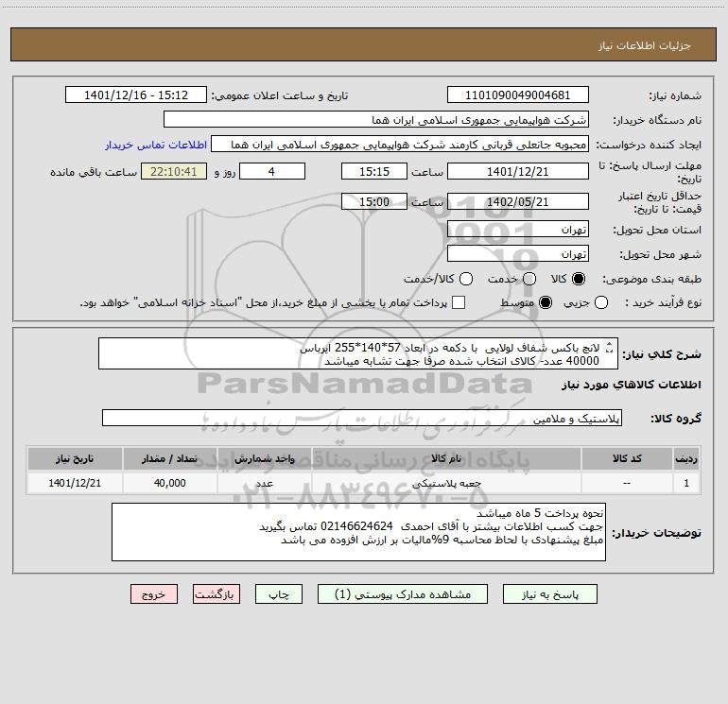
Task: Click the goods group پلاستیک و ملامین field
Action: pos(362,418)
